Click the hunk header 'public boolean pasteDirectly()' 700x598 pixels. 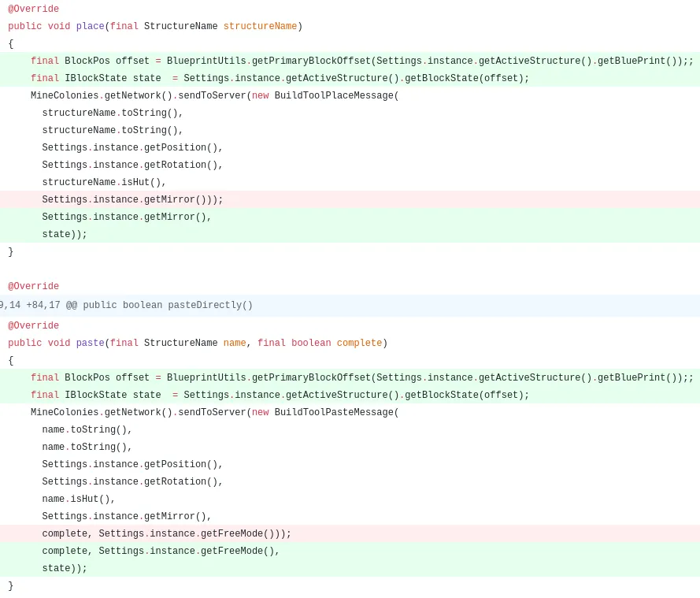click(168, 305)
